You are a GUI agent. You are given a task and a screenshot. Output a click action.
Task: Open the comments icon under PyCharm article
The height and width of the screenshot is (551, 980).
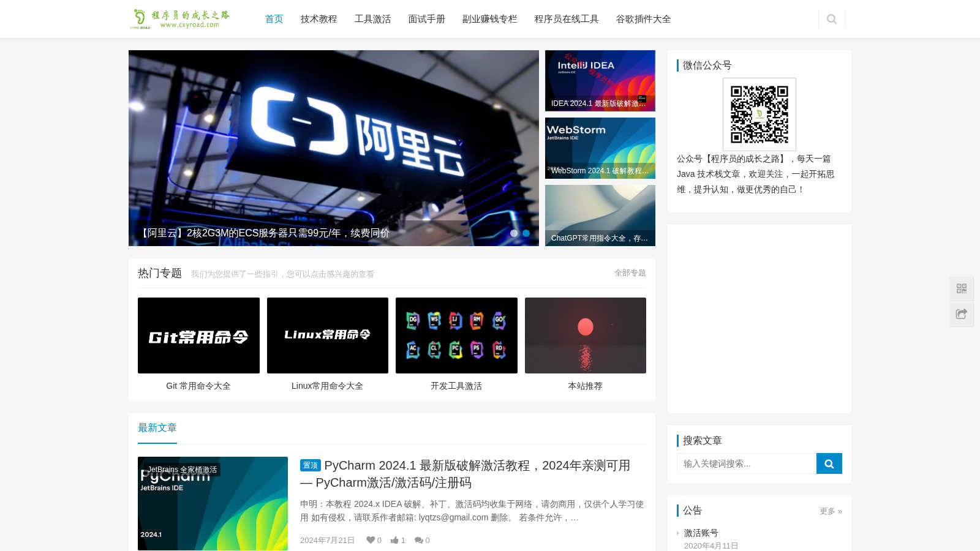(418, 540)
